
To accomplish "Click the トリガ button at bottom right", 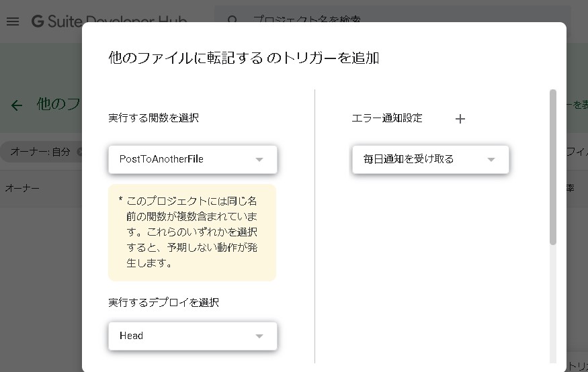I will 577,365.
